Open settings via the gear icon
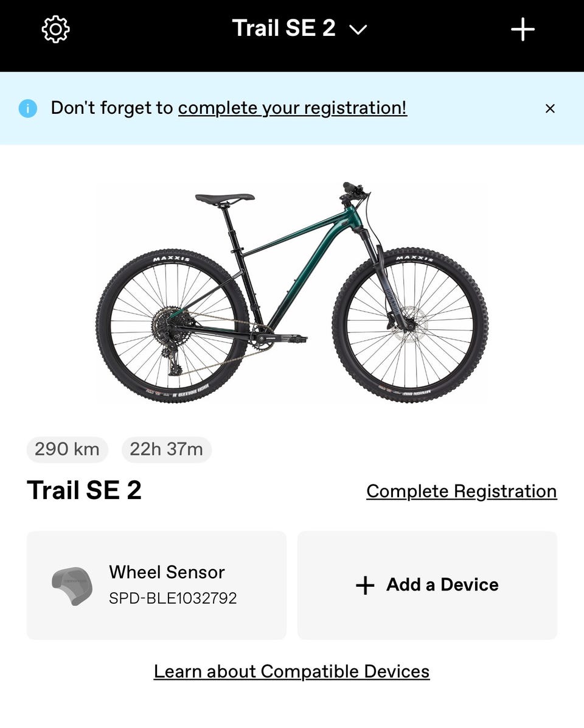The image size is (584, 728). point(55,29)
